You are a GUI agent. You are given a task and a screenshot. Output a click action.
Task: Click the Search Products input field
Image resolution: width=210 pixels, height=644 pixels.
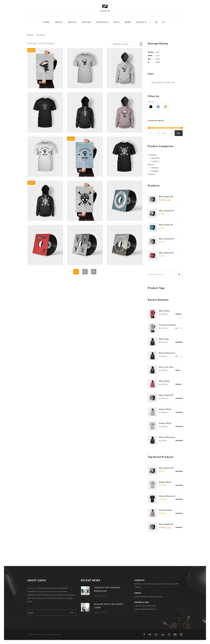(163, 274)
